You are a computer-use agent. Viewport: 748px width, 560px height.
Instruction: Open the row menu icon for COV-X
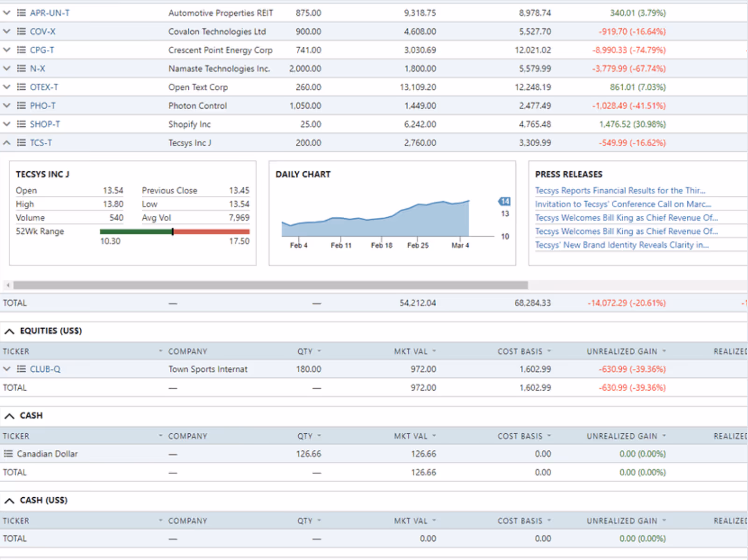(x=21, y=31)
